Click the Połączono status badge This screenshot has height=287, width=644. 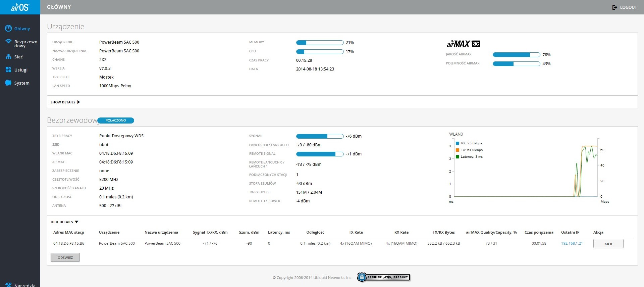(116, 121)
